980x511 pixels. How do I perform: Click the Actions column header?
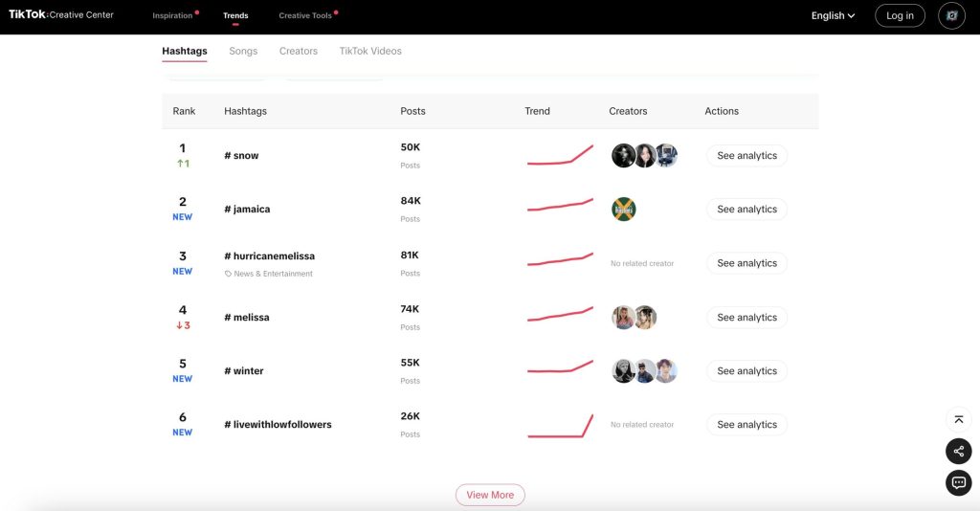722,111
